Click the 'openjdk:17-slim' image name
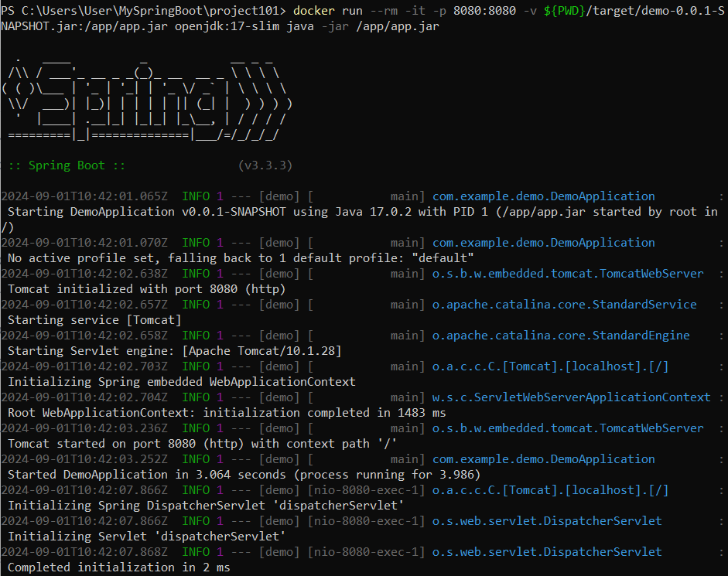This screenshot has width=728, height=576. [227, 26]
